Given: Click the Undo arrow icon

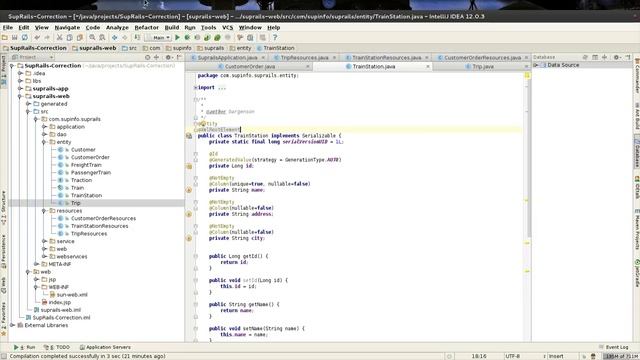Looking at the screenshot, I should [x=37, y=38].
